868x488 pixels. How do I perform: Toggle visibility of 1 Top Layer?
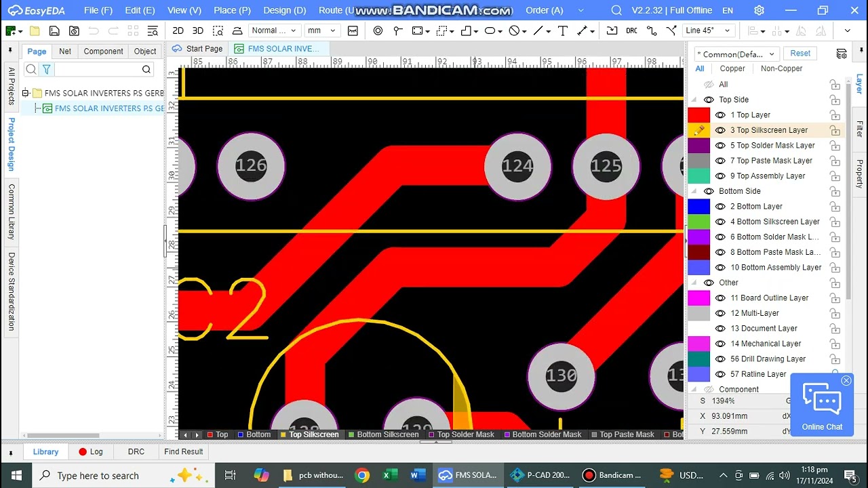pyautogui.click(x=720, y=115)
